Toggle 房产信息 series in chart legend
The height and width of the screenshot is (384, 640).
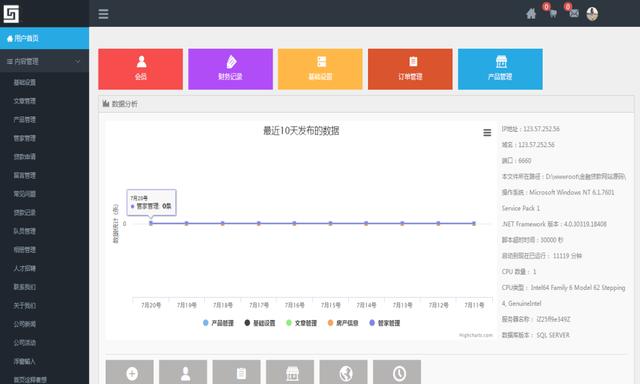pos(343,323)
